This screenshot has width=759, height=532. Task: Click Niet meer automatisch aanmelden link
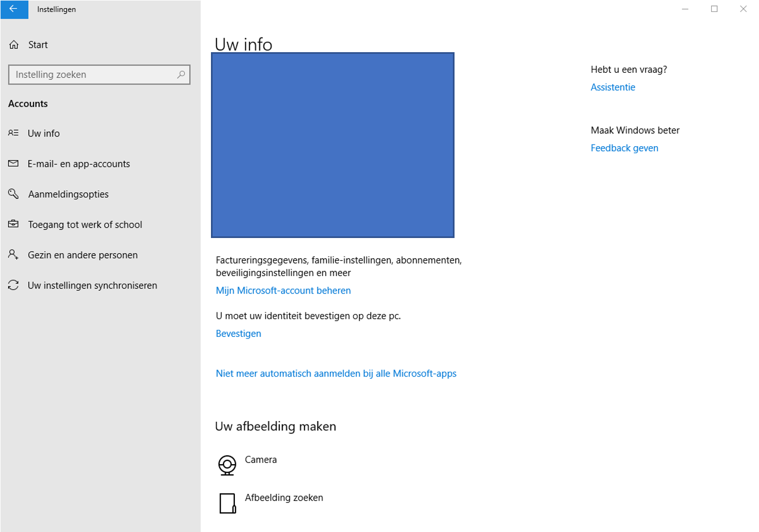coord(336,373)
